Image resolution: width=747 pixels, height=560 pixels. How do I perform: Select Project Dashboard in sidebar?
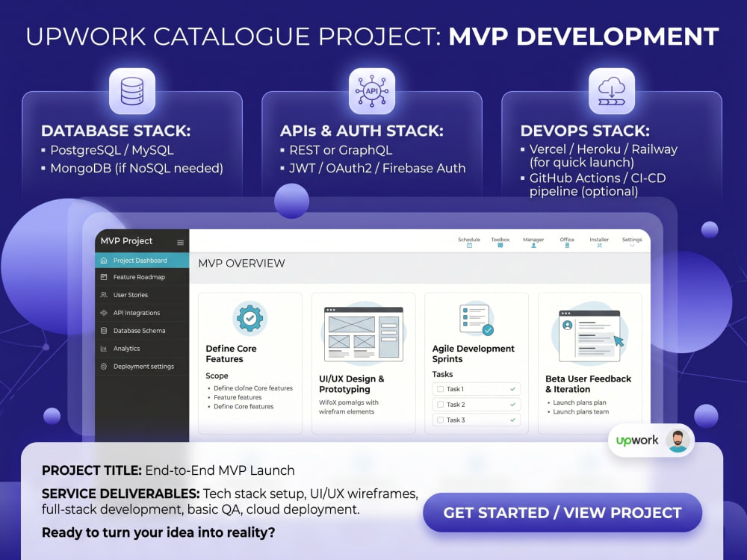pyautogui.click(x=142, y=261)
